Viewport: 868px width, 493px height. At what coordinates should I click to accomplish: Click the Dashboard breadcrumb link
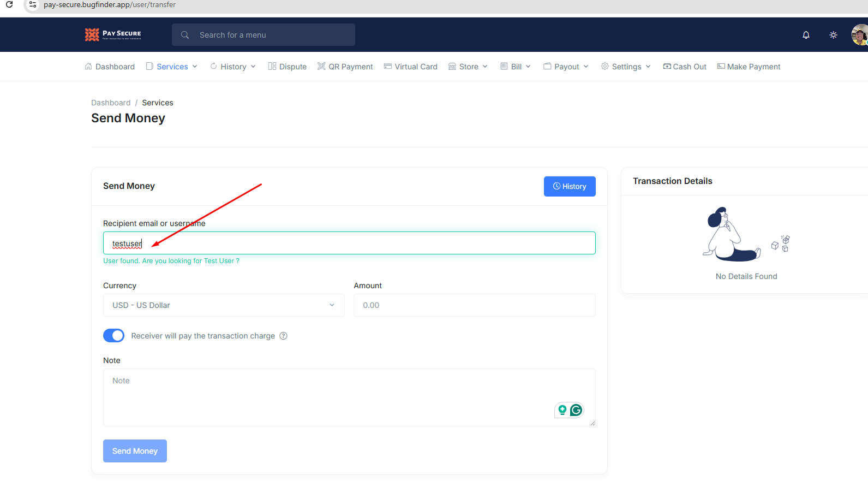click(111, 103)
